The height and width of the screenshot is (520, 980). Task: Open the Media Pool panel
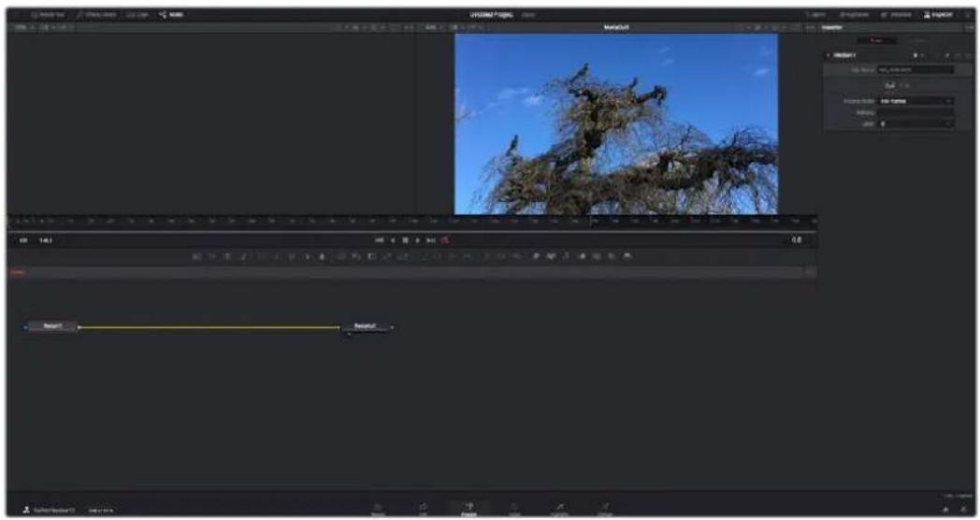click(x=47, y=14)
